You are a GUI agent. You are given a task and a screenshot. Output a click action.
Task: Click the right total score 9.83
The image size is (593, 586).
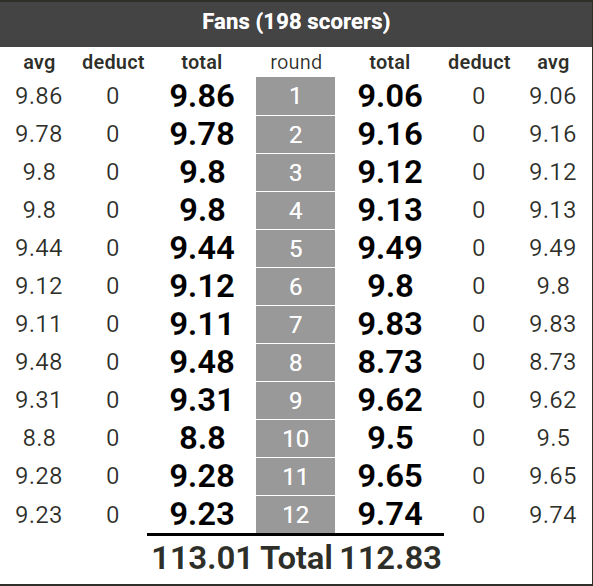pyautogui.click(x=390, y=324)
